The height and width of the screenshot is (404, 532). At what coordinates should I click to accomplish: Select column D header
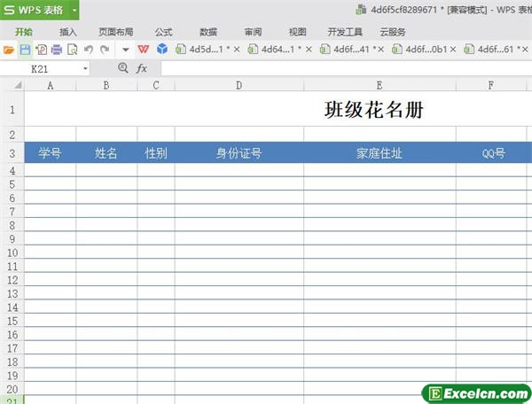[x=239, y=85]
